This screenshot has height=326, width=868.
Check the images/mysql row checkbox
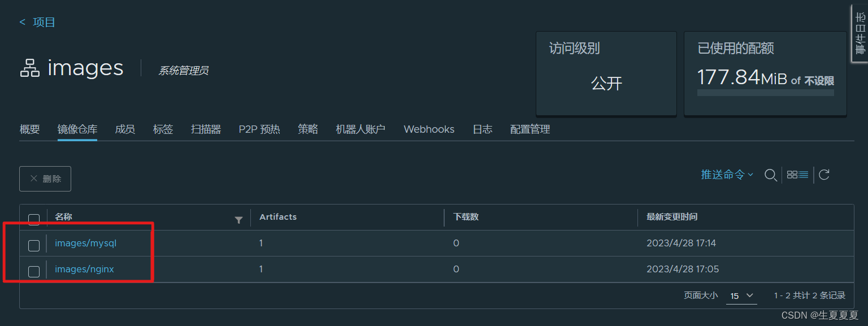click(x=33, y=245)
